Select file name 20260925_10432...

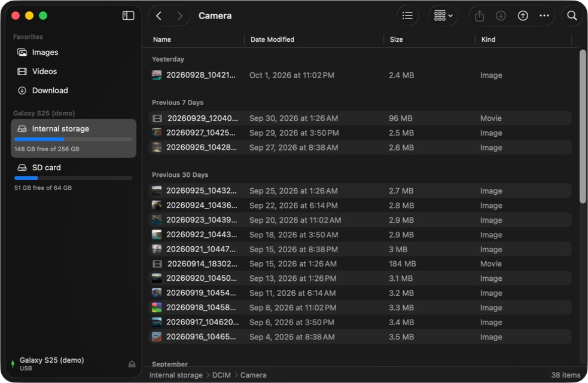coord(202,191)
